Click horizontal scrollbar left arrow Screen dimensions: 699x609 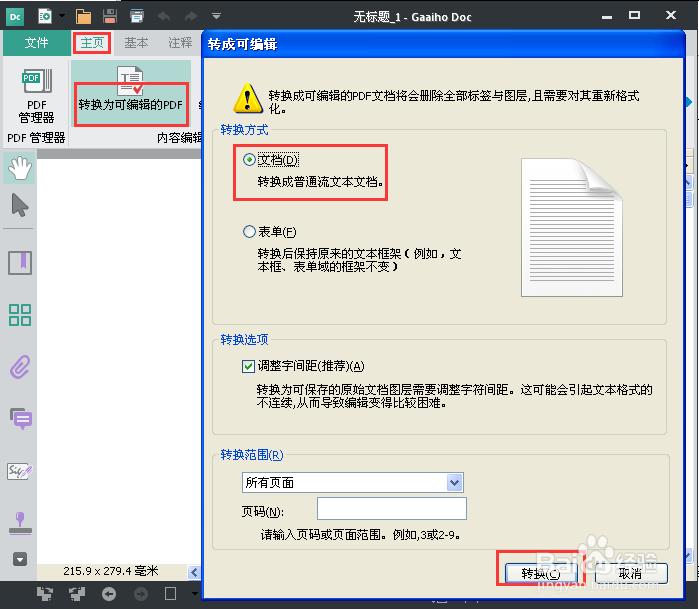(194, 572)
